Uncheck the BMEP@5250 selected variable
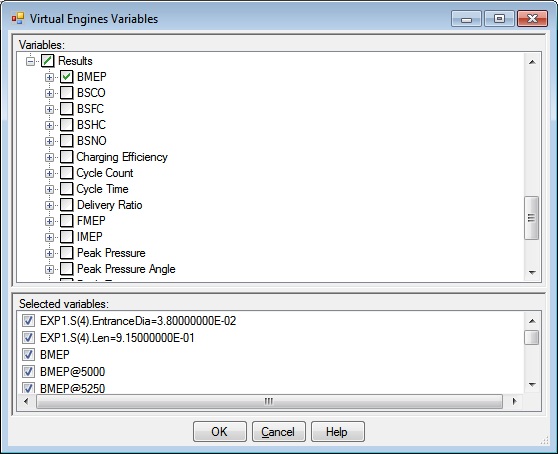Viewport: 558px width, 454px height. click(28, 388)
